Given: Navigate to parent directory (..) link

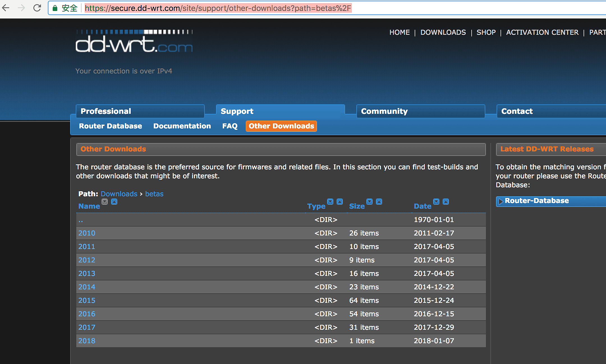Looking at the screenshot, I should 81,220.
